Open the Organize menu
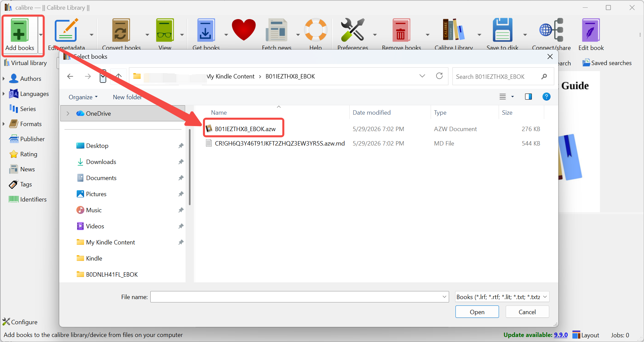Image resolution: width=644 pixels, height=342 pixels. pyautogui.click(x=83, y=97)
